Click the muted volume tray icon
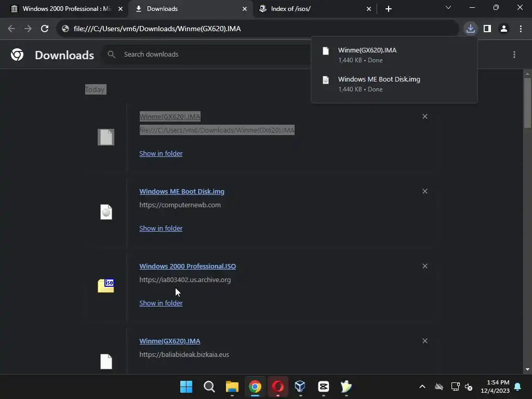This screenshot has height=399, width=532. pos(469,387)
